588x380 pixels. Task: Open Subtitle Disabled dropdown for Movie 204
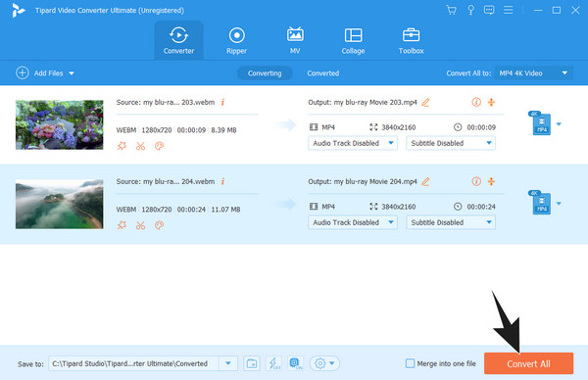[451, 222]
